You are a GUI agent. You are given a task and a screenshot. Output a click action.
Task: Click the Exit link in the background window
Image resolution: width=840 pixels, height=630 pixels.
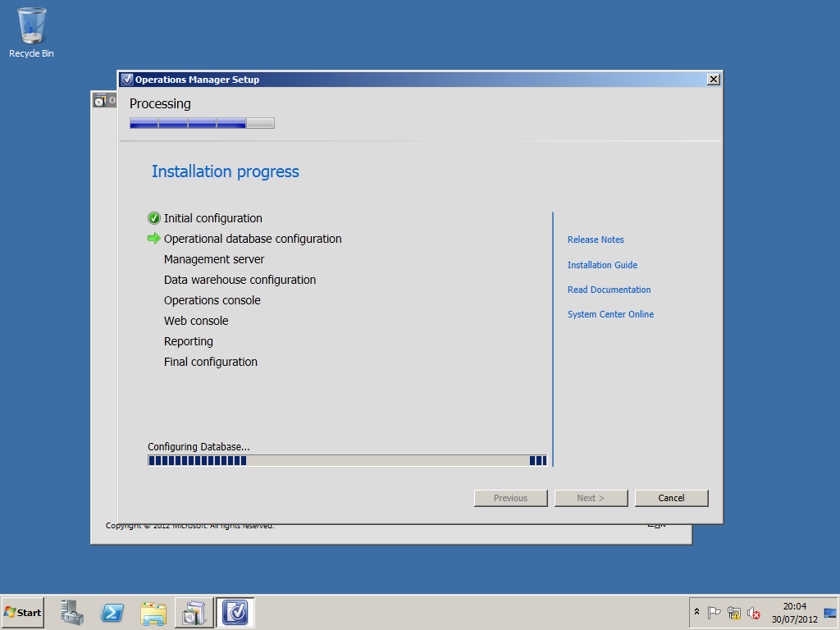(656, 526)
